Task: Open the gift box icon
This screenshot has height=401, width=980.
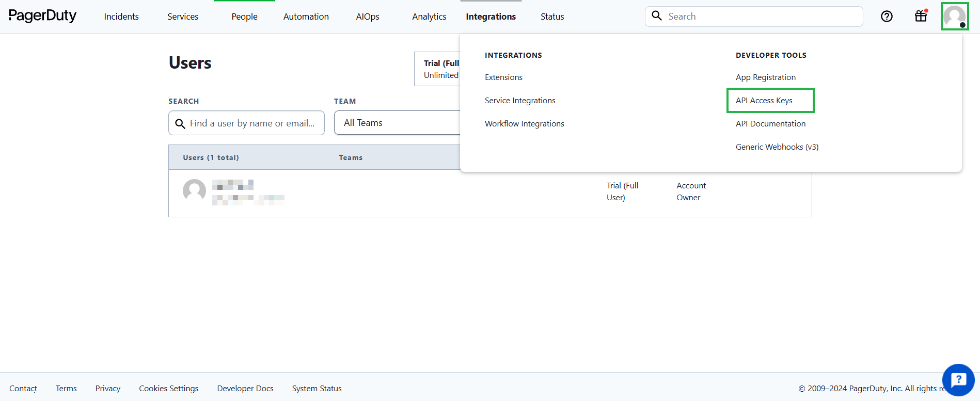Action: point(921,16)
